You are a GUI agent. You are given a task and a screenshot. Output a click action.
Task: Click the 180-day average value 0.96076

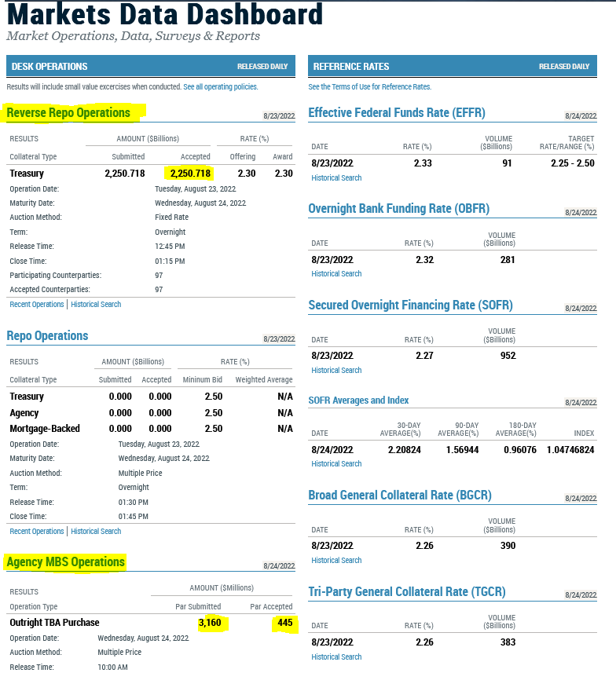tap(520, 450)
